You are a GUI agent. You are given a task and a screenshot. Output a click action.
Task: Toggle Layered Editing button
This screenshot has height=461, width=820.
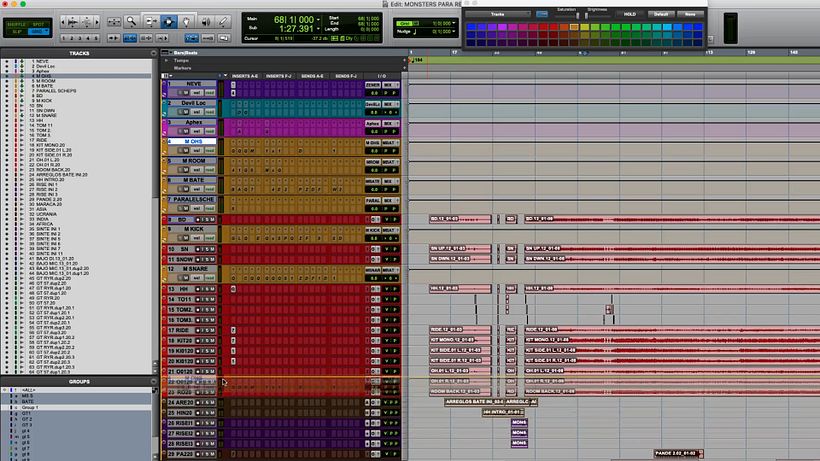tap(224, 38)
